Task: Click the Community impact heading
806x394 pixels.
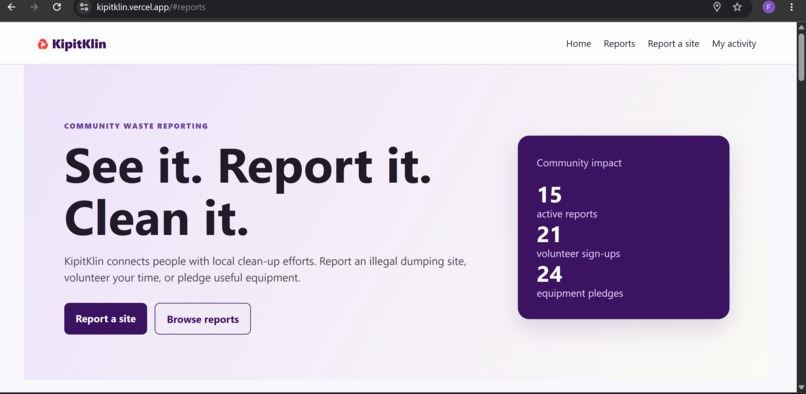Action: coord(579,163)
